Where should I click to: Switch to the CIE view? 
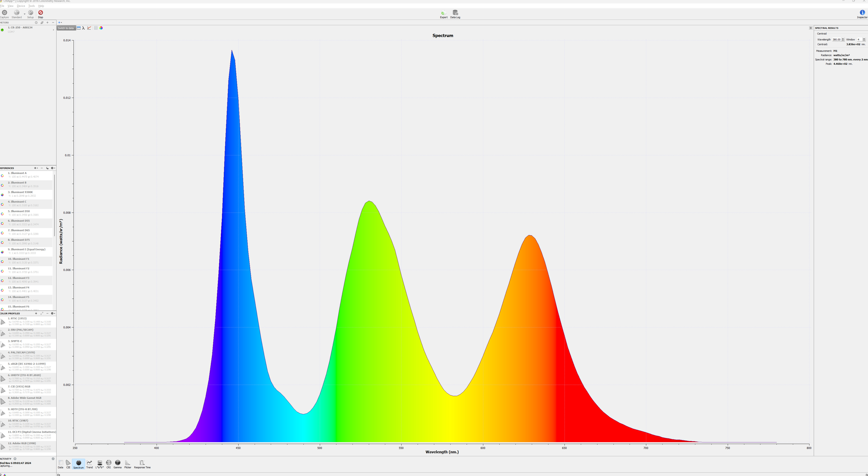click(68, 464)
